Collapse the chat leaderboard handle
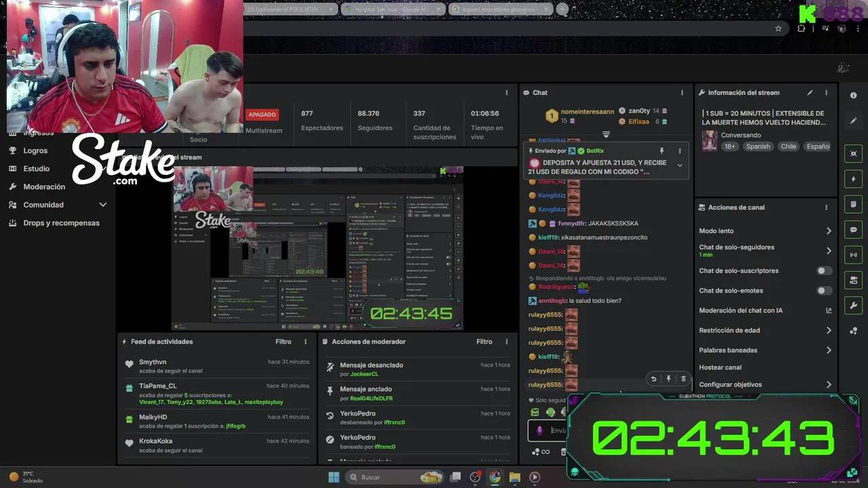Image resolution: width=868 pixels, height=488 pixels. 606,134
